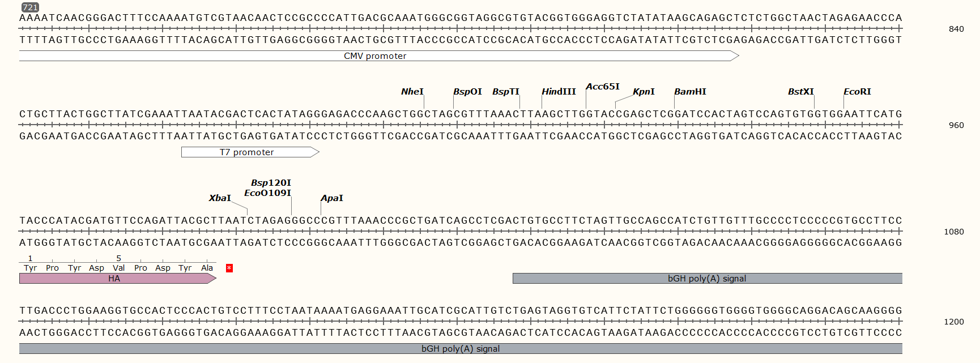Click the Bsp120I enzyme label

(x=271, y=183)
